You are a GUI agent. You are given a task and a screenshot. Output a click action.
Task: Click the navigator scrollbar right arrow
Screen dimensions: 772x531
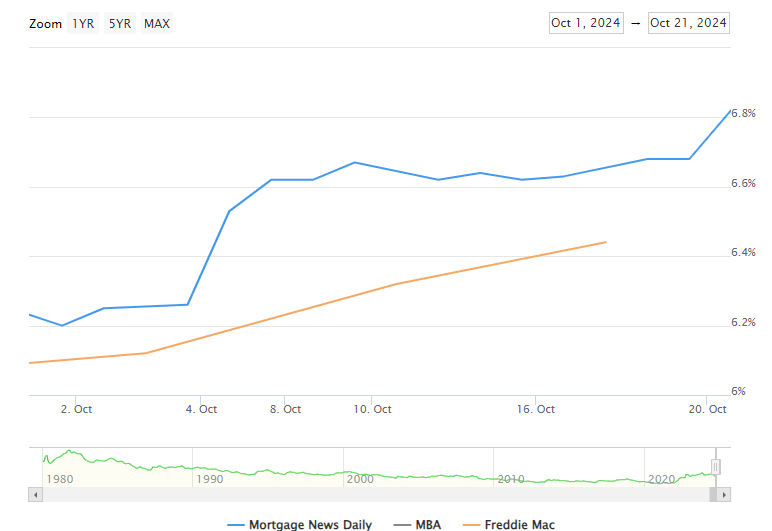(725, 494)
